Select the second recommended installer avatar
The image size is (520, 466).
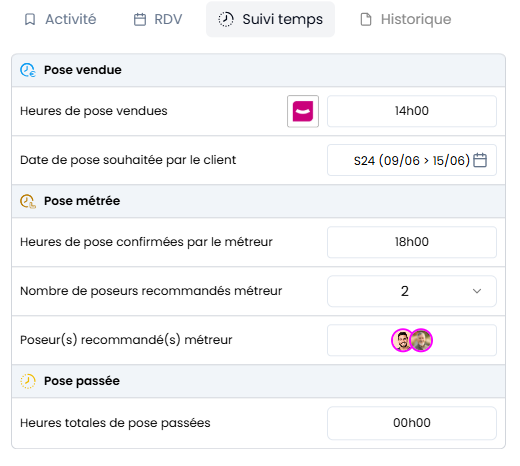point(421,340)
